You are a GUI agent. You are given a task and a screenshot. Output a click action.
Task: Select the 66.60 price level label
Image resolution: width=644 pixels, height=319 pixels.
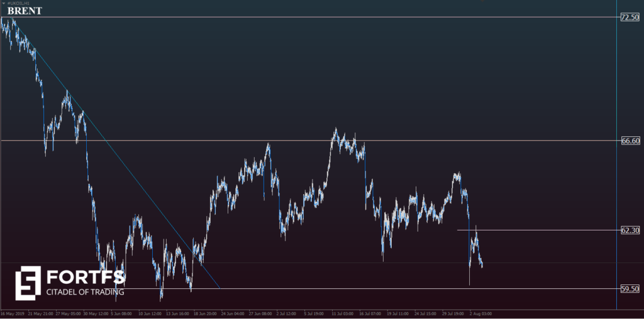click(630, 141)
